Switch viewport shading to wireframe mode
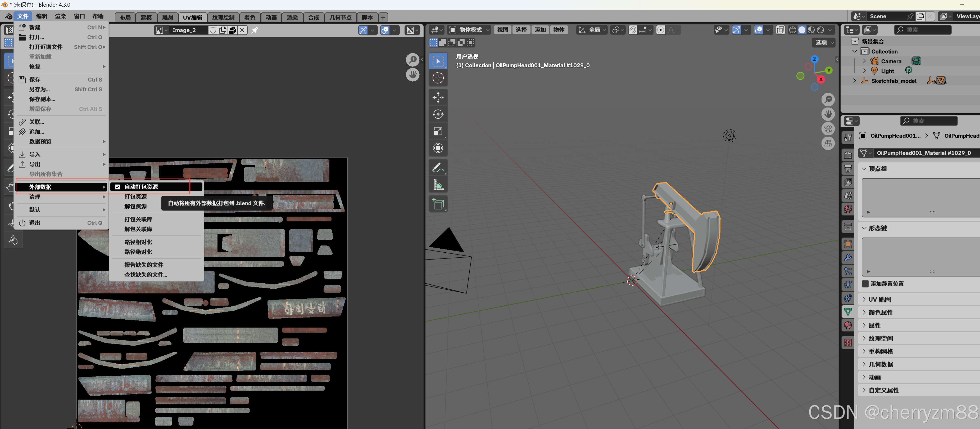 (x=793, y=30)
